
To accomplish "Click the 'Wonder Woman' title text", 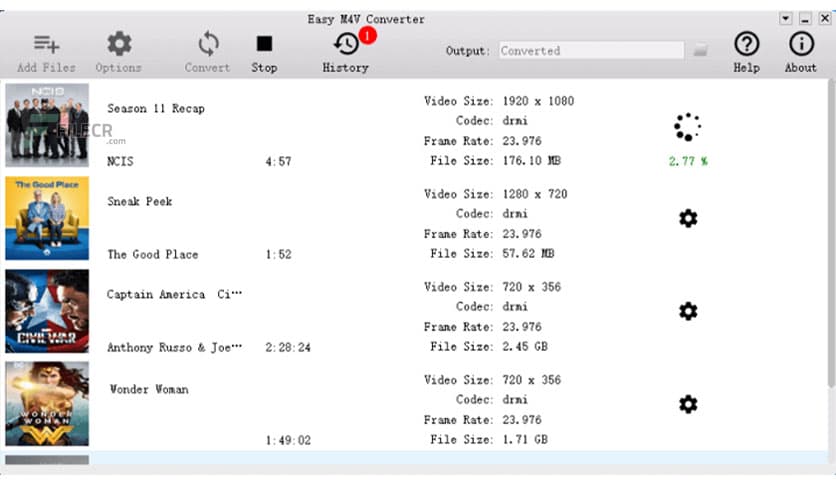I will click(x=149, y=389).
